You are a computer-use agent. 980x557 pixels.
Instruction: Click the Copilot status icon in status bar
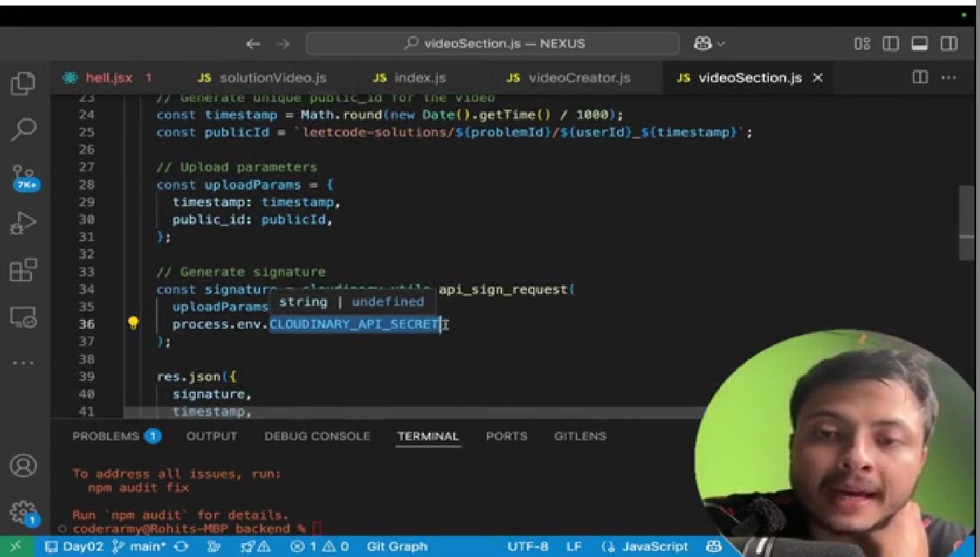713,546
